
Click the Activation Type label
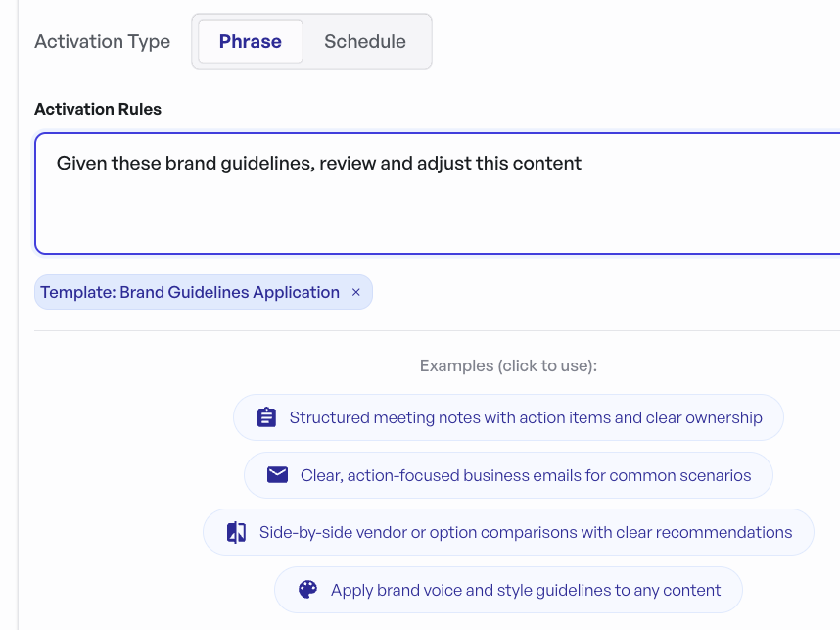pyautogui.click(x=102, y=41)
